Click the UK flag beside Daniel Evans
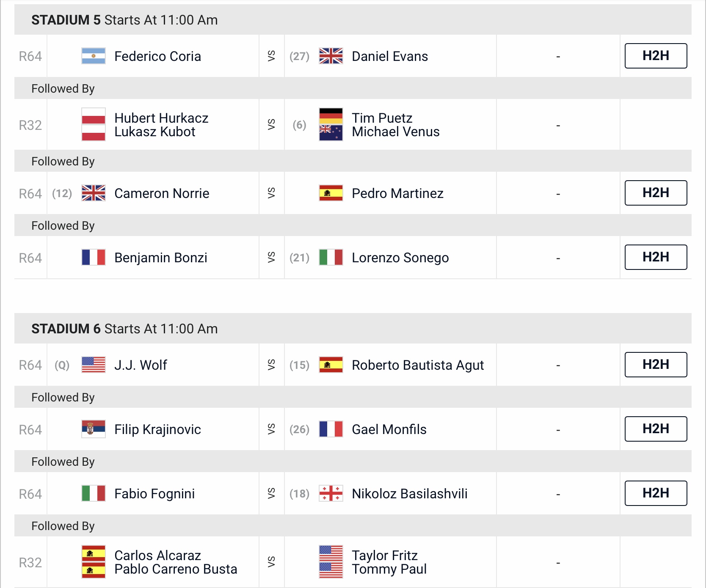Screen dimensions: 706x588 [x=331, y=56]
